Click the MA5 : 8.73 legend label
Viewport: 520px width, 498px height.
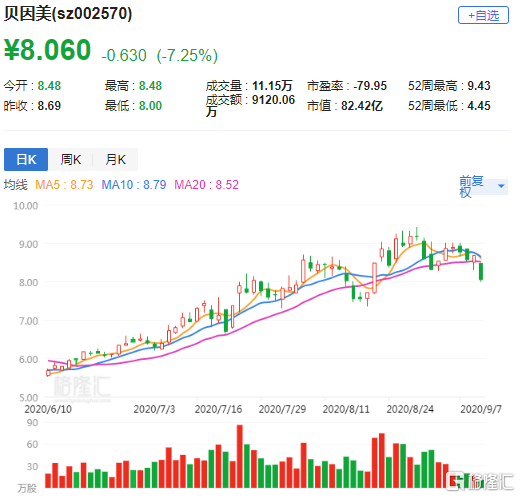point(64,184)
